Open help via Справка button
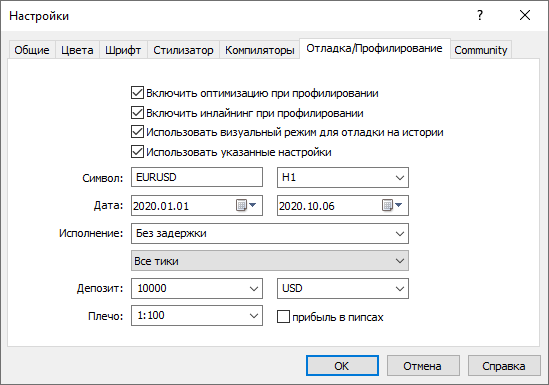This screenshot has width=549, height=385. click(504, 366)
